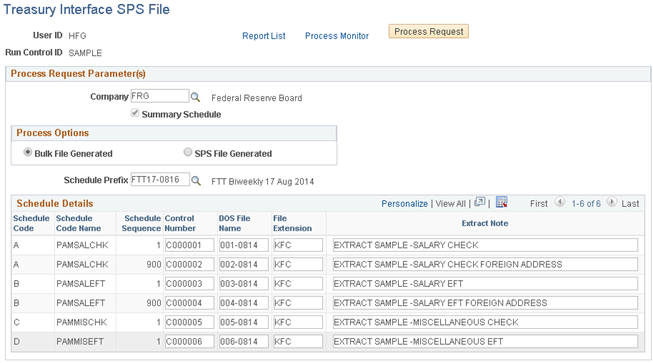Edit DOS File Name 003-0814

[244, 283]
